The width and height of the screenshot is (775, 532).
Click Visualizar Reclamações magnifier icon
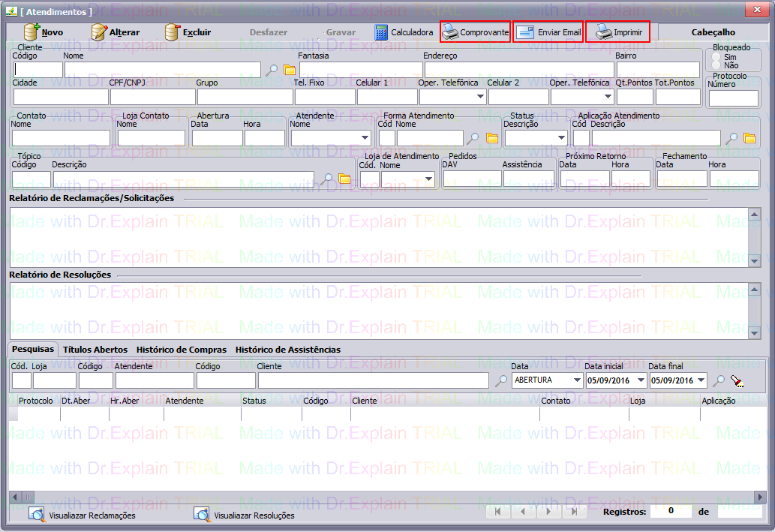coord(36,515)
